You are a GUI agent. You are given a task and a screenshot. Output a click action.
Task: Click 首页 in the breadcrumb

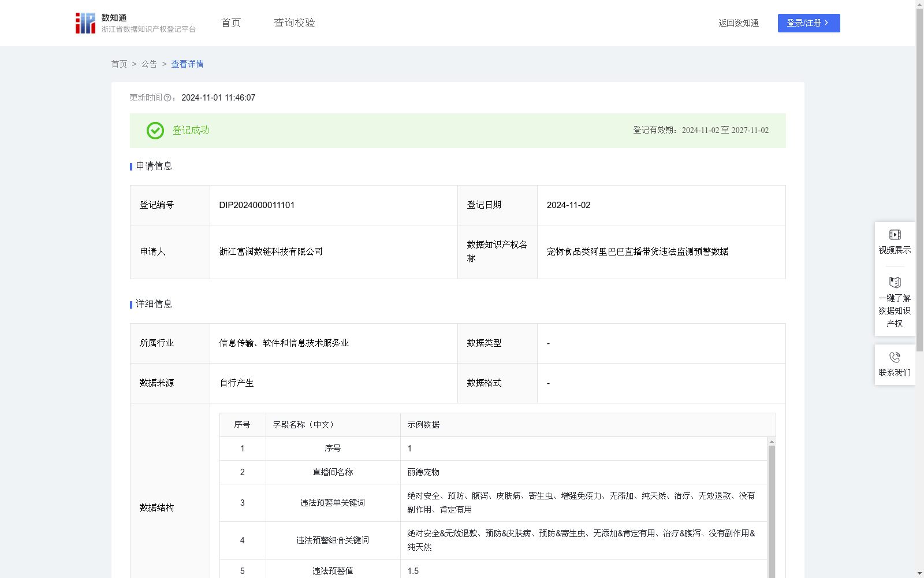(x=119, y=64)
